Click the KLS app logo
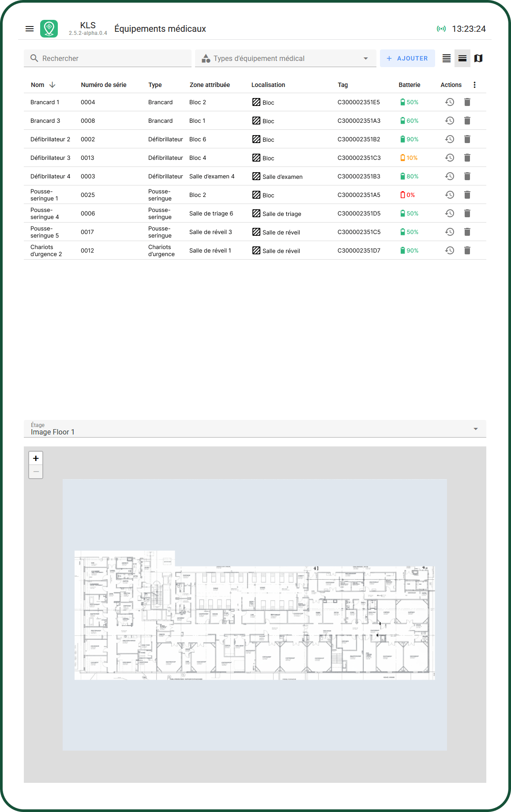This screenshot has width=511, height=812. pos(49,29)
